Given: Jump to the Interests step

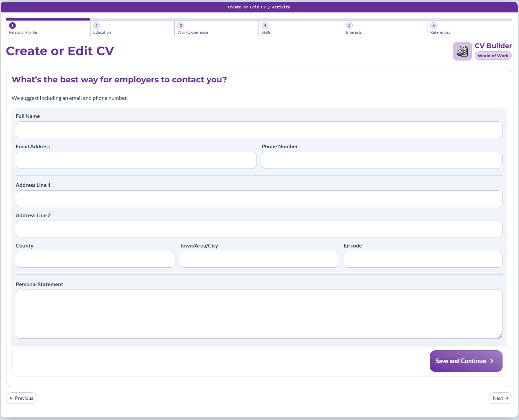Looking at the screenshot, I should [385, 29].
